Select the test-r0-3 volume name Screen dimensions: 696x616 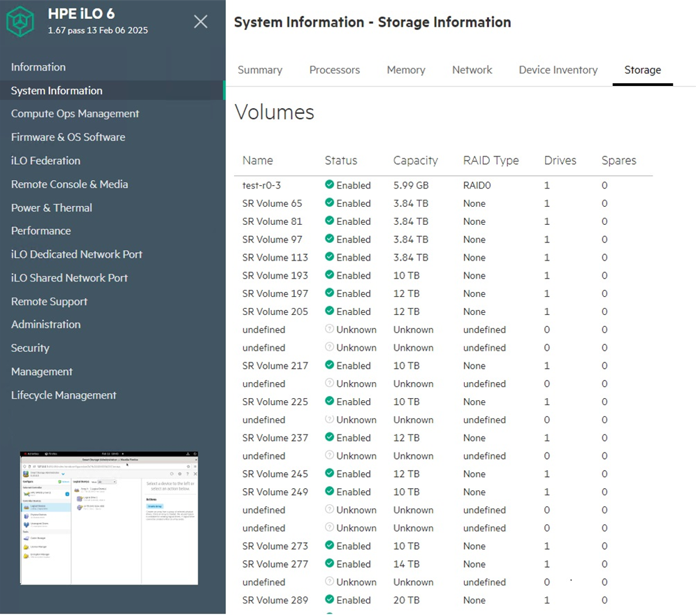pyautogui.click(x=261, y=185)
